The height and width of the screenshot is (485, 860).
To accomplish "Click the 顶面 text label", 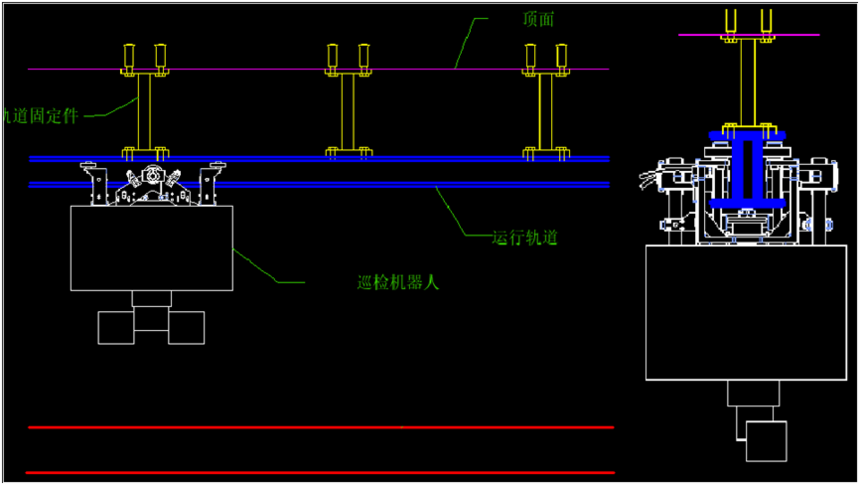I will coord(537,19).
